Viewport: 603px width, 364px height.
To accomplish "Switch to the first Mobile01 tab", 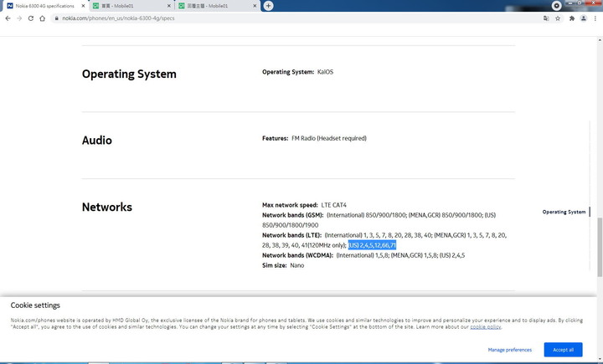I will click(x=131, y=6).
